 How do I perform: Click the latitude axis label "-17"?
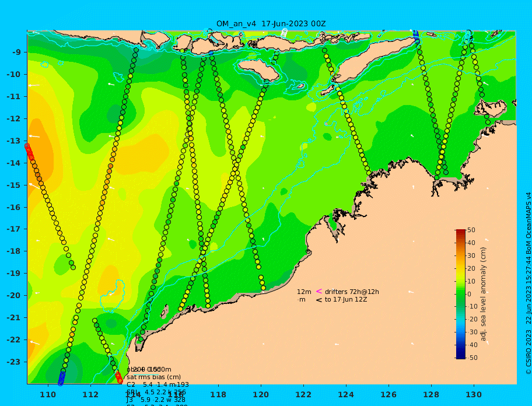pyautogui.click(x=13, y=229)
